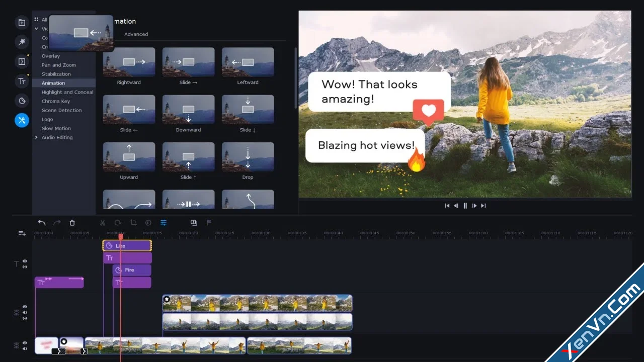Rotate clip using rotate icon
This screenshot has height=362, width=644.
point(118,223)
